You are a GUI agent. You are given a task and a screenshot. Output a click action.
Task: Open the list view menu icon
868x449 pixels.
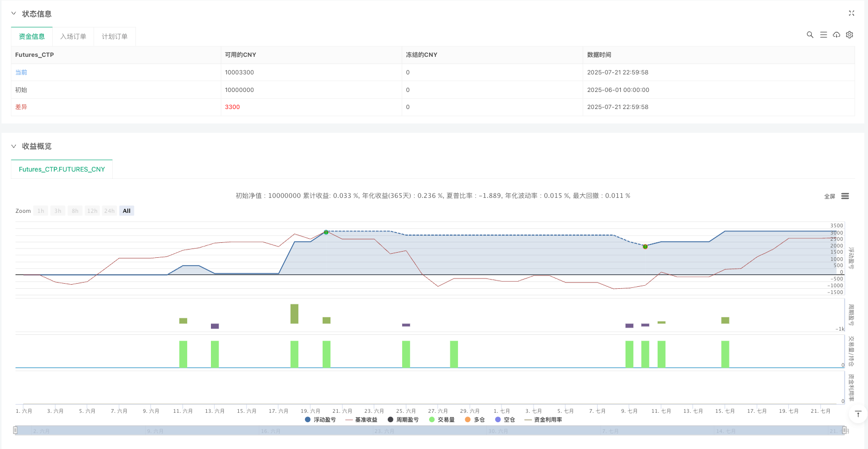824,35
